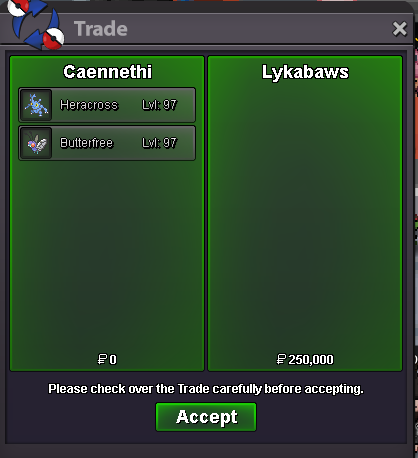The image size is (418, 458).
Task: Accept the trade offer
Action: 206,417
